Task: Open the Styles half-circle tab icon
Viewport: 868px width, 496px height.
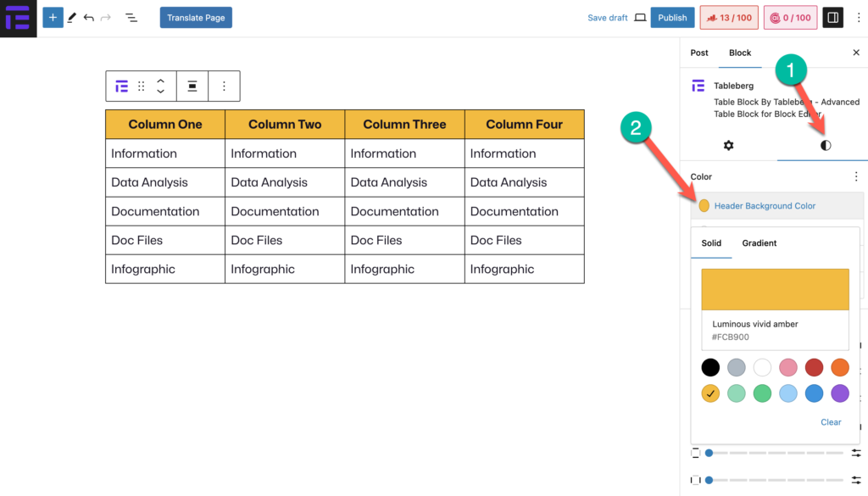Action: tap(826, 146)
